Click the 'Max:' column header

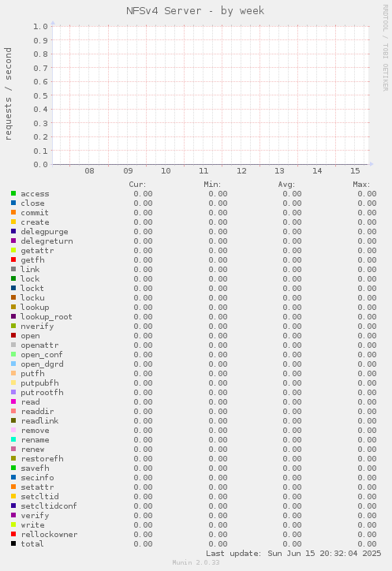point(361,185)
